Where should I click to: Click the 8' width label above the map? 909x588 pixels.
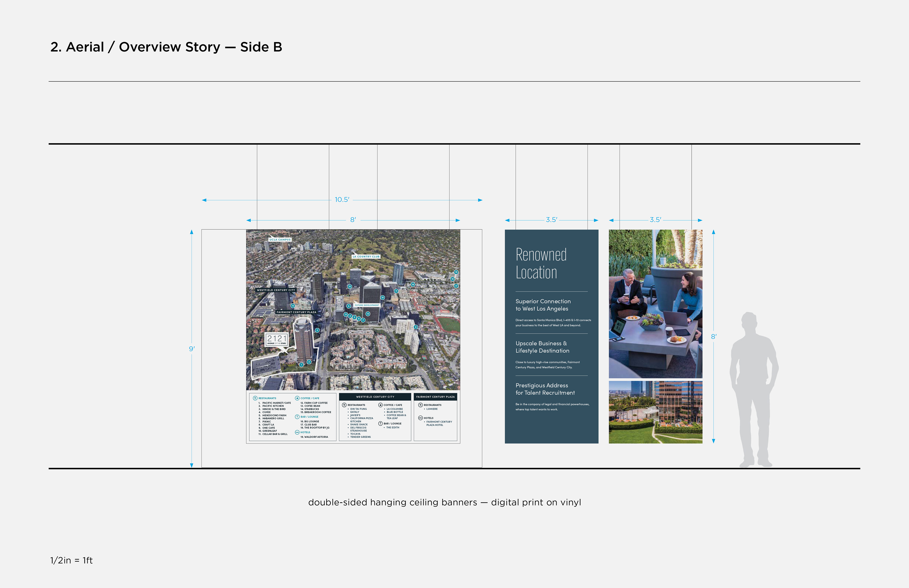(x=353, y=220)
